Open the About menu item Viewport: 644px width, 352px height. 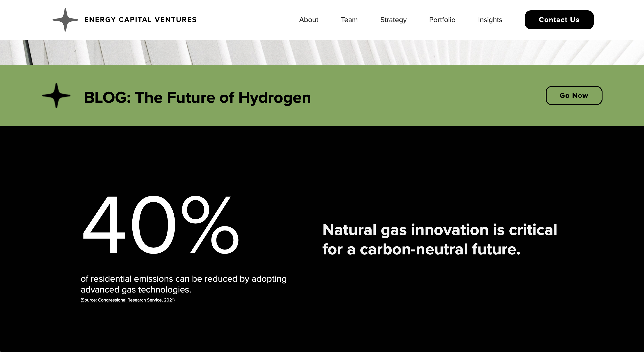pyautogui.click(x=308, y=20)
